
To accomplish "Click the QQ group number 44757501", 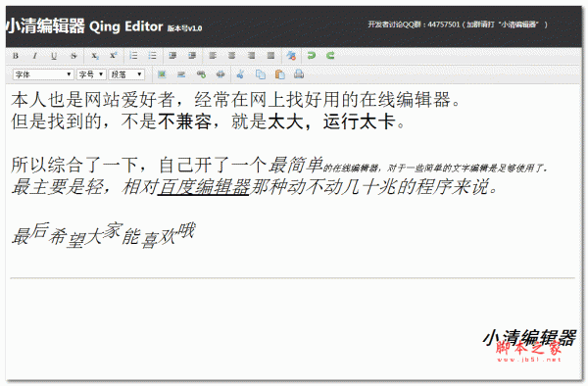I will click(444, 24).
